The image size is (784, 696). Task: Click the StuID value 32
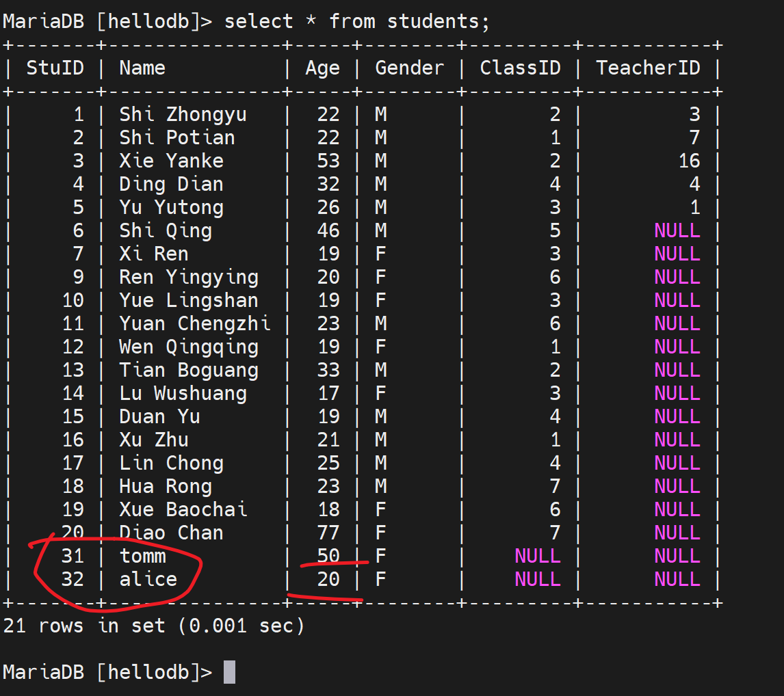(73, 579)
